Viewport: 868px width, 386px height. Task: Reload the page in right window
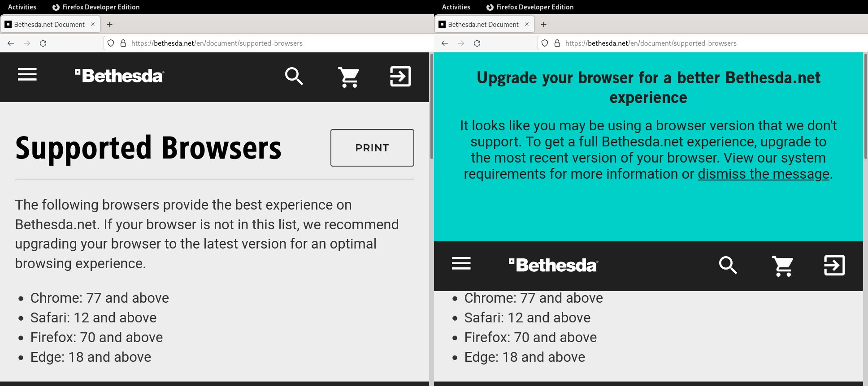click(x=477, y=43)
